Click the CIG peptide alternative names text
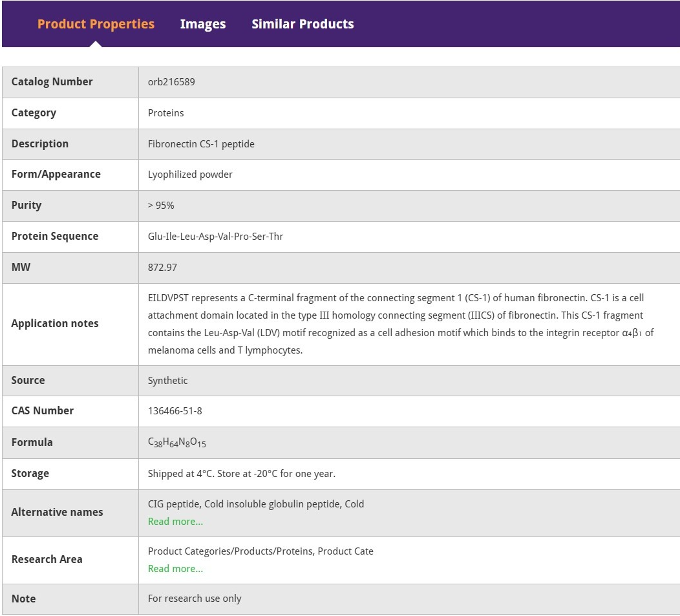Viewport: 680px width, 616px height. click(x=255, y=504)
